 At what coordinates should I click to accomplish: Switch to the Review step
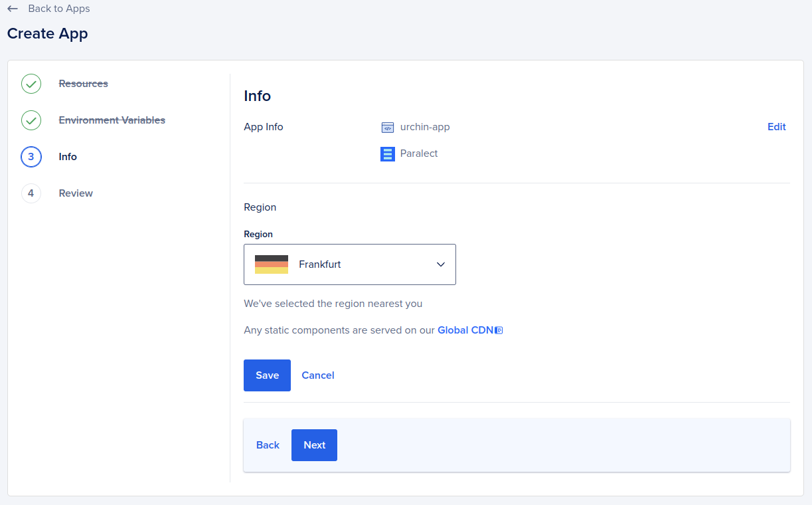tap(75, 193)
